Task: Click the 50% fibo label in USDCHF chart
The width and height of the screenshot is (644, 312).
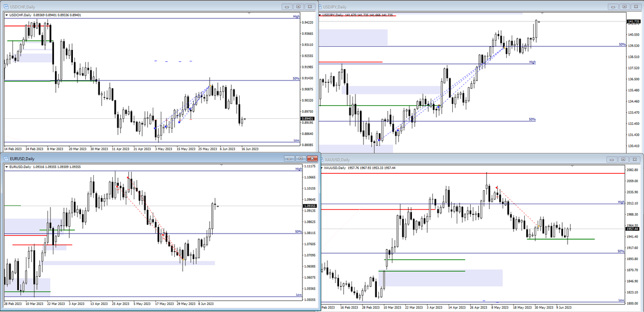Action: pos(296,78)
